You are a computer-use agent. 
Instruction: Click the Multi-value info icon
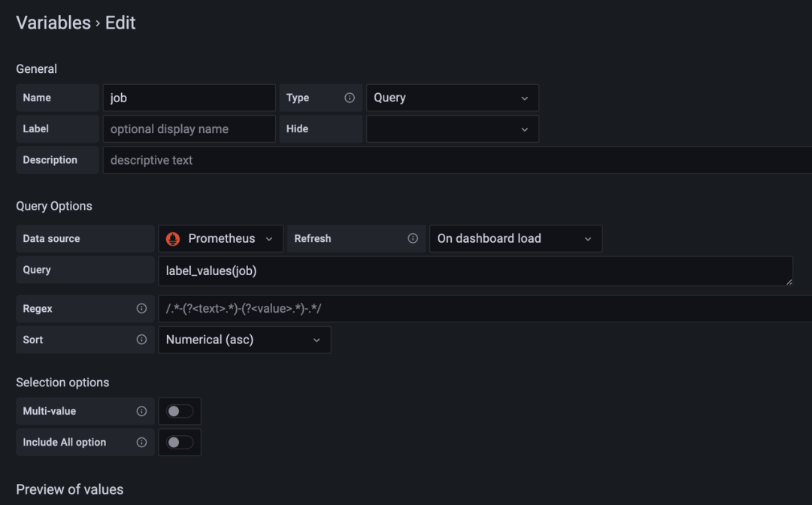pyautogui.click(x=142, y=411)
